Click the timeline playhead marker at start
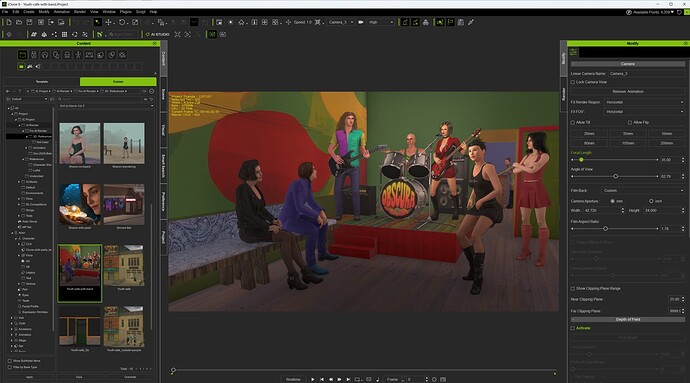Screen dimensions: 690x383 (173, 371)
